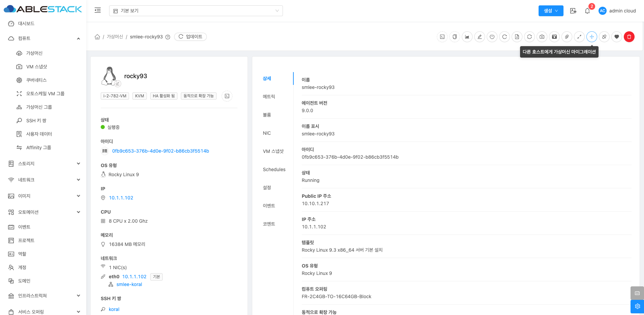Image resolution: width=644 pixels, height=315 pixels.
Task: Open the smlee-koral network link
Action: (129, 284)
